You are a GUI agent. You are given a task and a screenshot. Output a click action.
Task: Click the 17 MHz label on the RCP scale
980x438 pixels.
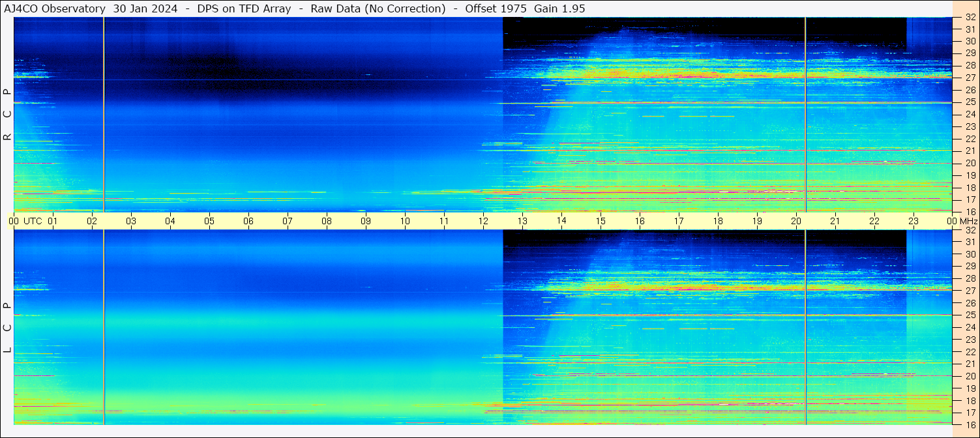[x=970, y=199]
